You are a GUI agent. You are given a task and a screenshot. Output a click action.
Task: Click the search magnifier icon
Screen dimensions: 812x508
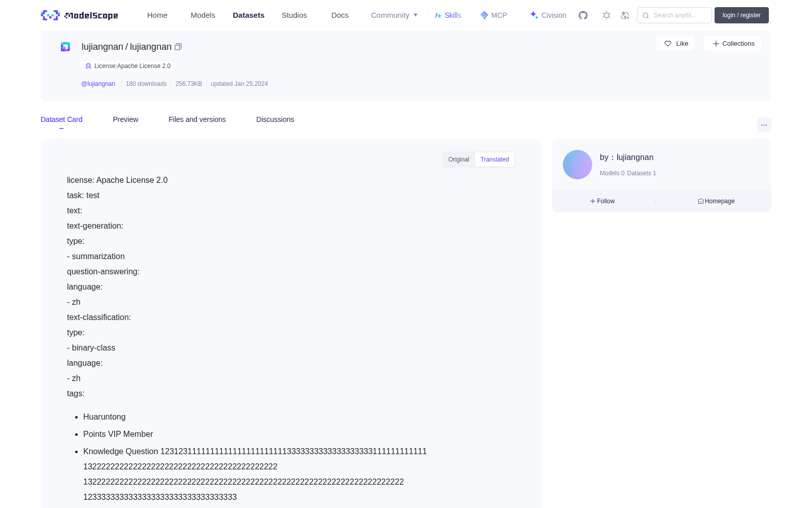point(646,15)
